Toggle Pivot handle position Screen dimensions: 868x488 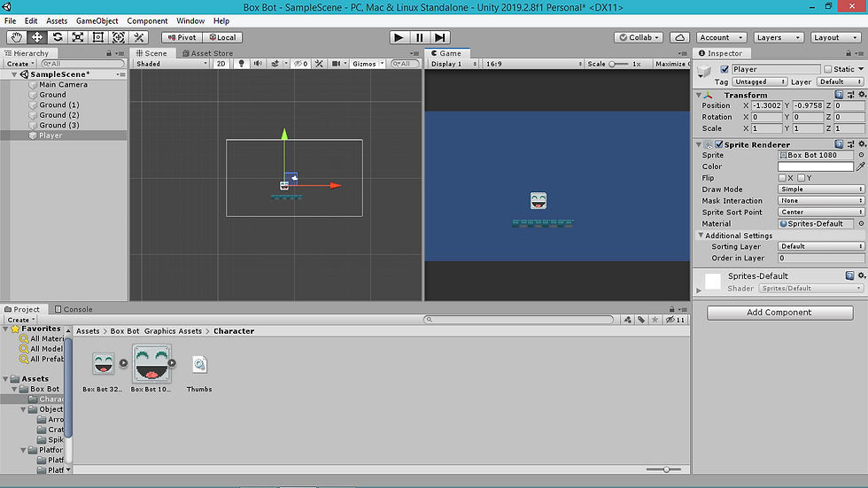coord(182,37)
